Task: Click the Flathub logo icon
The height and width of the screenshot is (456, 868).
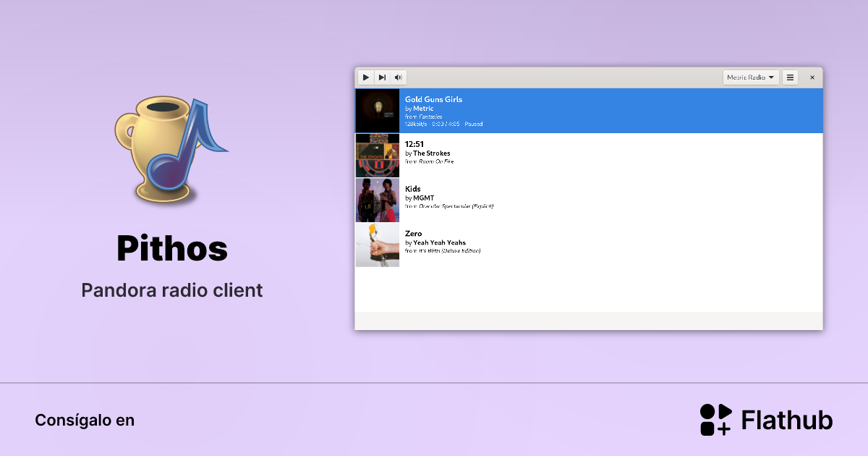Action: click(715, 419)
